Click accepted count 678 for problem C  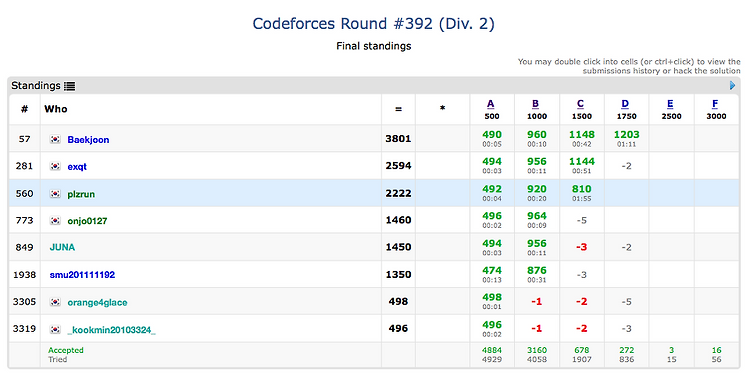pyautogui.click(x=582, y=350)
